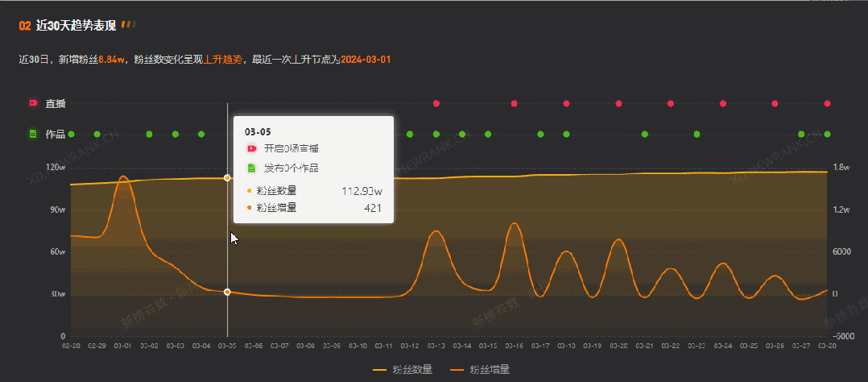This screenshot has width=868, height=382.
Task: Click the green works dot for 03-04
Action: (201, 134)
